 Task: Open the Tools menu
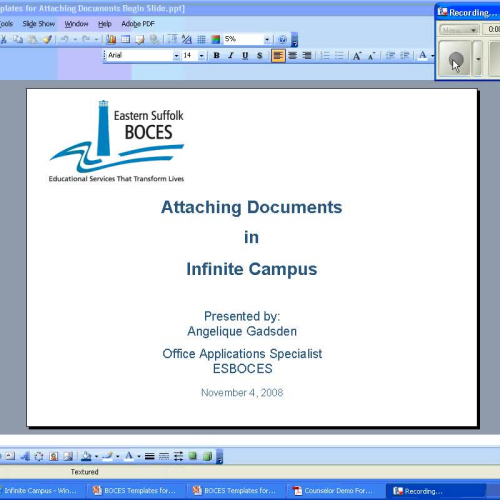6,24
